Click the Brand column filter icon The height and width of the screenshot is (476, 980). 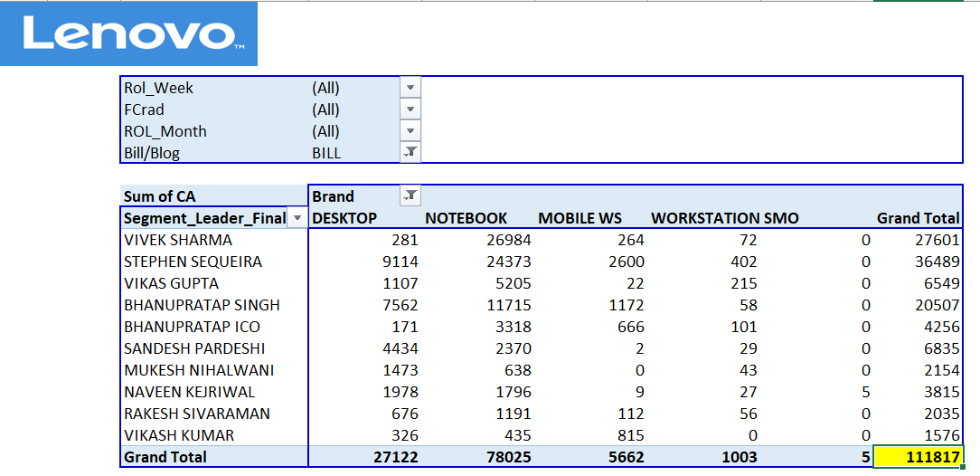410,195
